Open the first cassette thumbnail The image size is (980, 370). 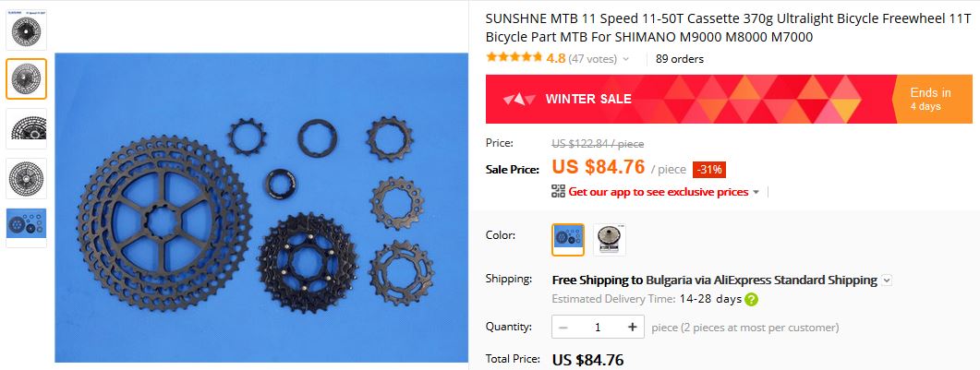tap(26, 30)
